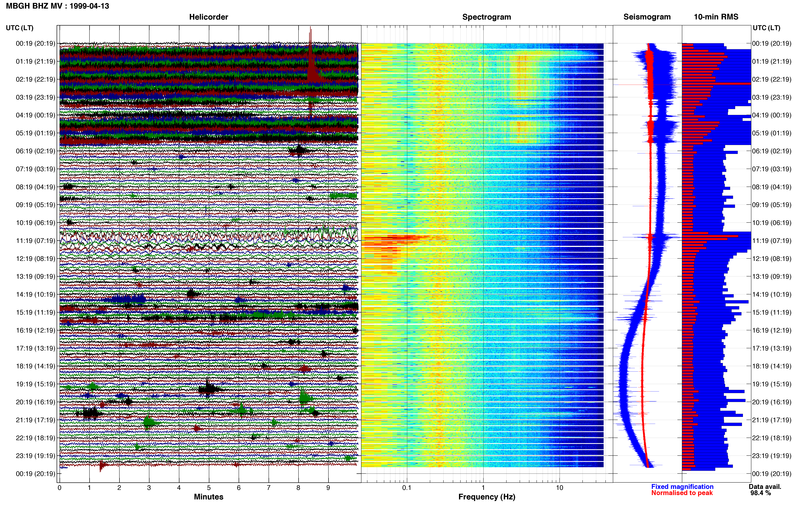
Task: Click the 98.4 % data availability value
Action: click(x=761, y=493)
